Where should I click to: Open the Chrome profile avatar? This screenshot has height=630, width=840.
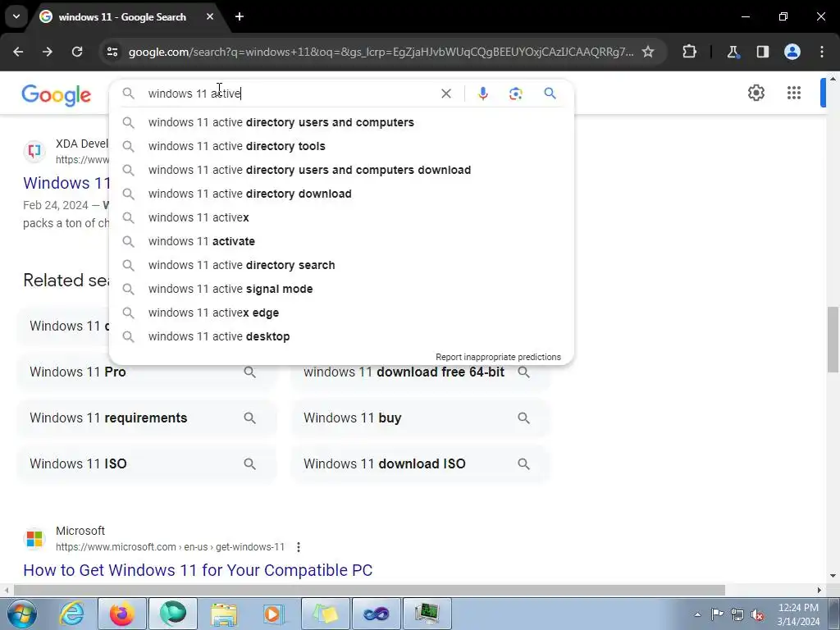pos(792,52)
